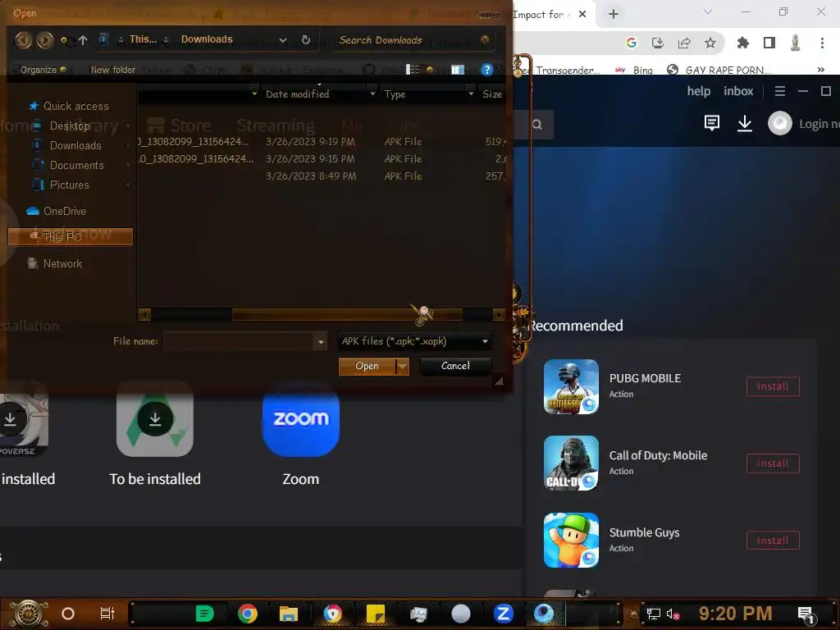Launch the Zoom app tile
The image size is (840, 630).
point(300,419)
